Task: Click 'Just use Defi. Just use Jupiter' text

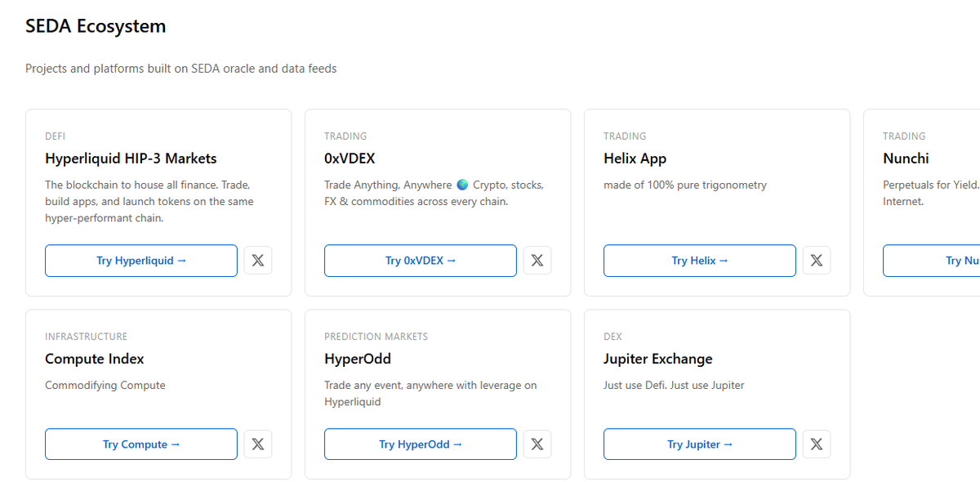Action: (x=674, y=385)
